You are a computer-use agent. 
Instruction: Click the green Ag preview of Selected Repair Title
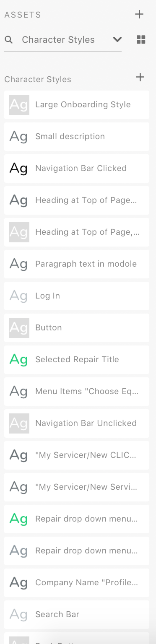tap(19, 360)
